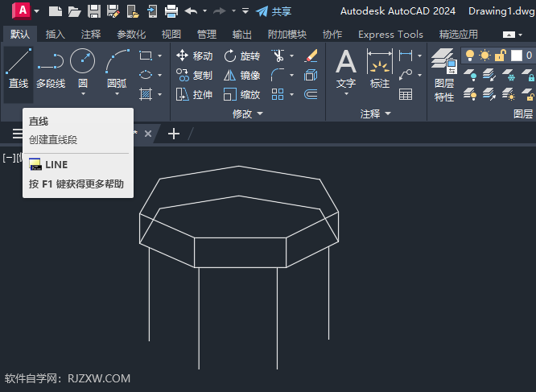Expand the Hatch dropdown arrow
Viewport: 536px width, 392px height.
pyautogui.click(x=159, y=94)
